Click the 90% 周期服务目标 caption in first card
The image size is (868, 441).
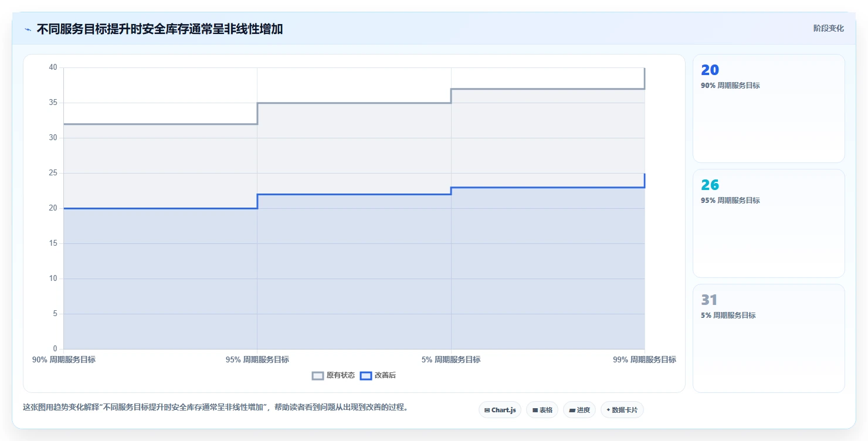coord(730,86)
